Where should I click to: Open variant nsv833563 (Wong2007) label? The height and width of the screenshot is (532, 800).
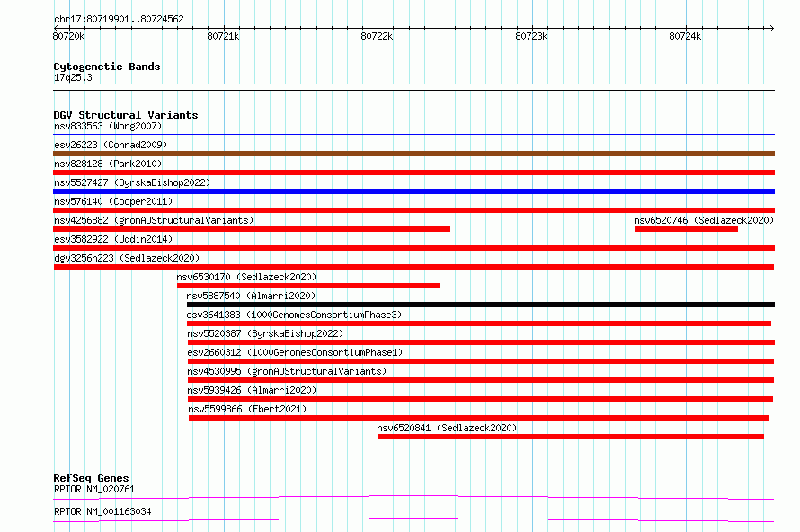pos(108,126)
